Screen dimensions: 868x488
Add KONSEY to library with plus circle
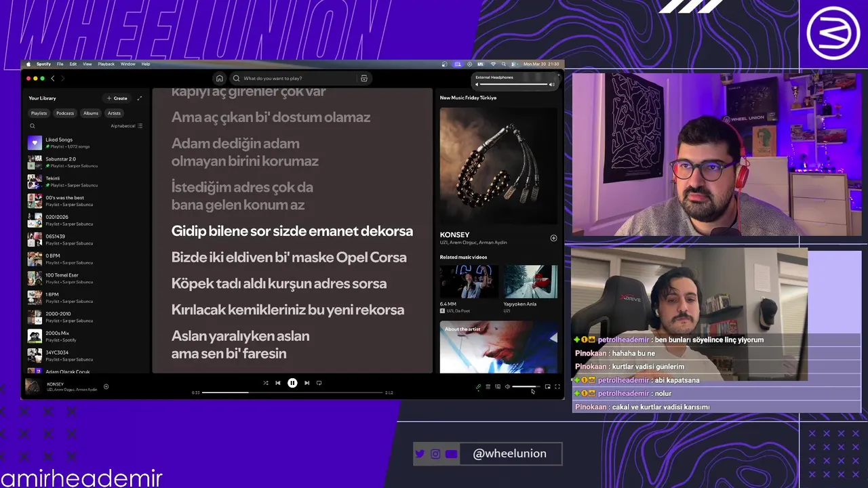click(553, 238)
